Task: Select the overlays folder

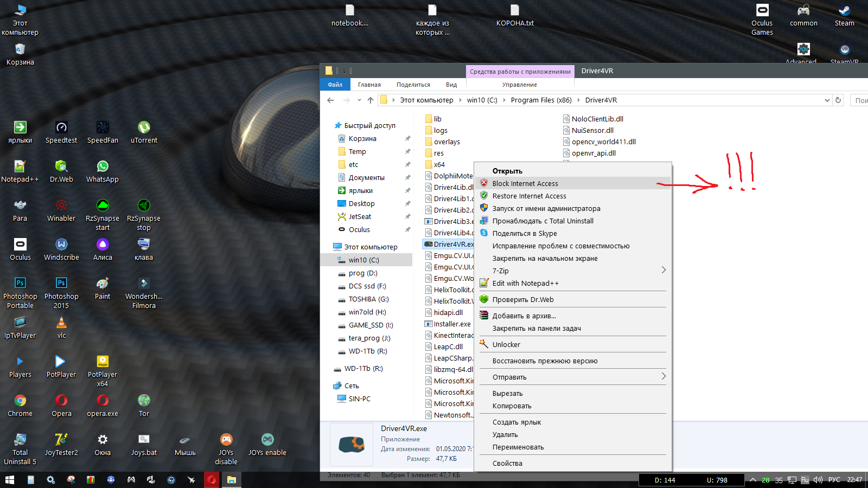Action: (446, 142)
